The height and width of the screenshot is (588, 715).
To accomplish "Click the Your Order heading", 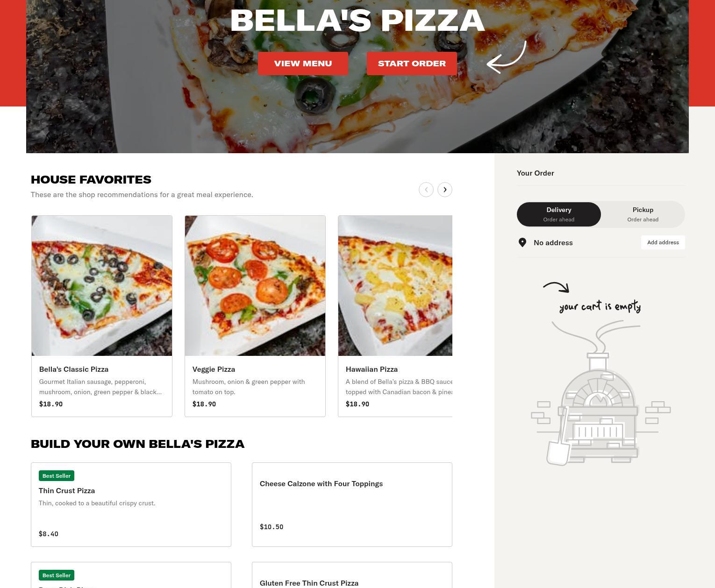I will [x=536, y=173].
